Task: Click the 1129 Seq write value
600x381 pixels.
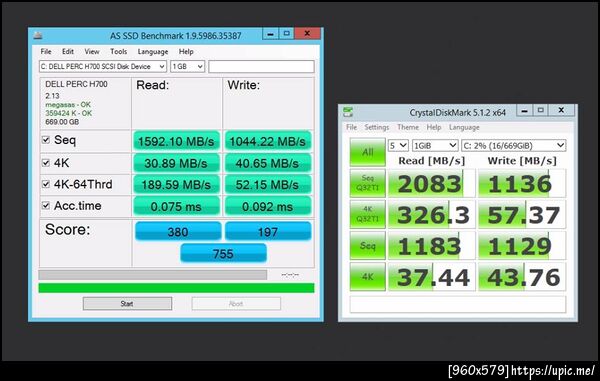Action: click(x=522, y=246)
